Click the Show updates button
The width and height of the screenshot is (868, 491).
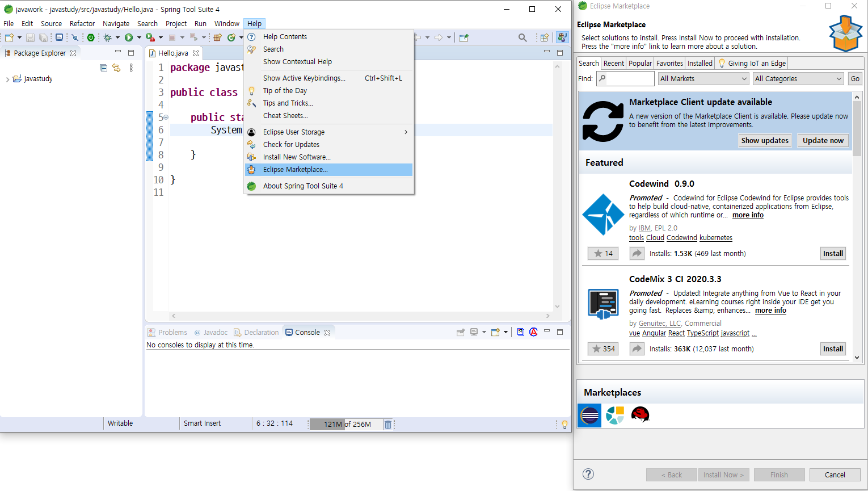coord(765,141)
